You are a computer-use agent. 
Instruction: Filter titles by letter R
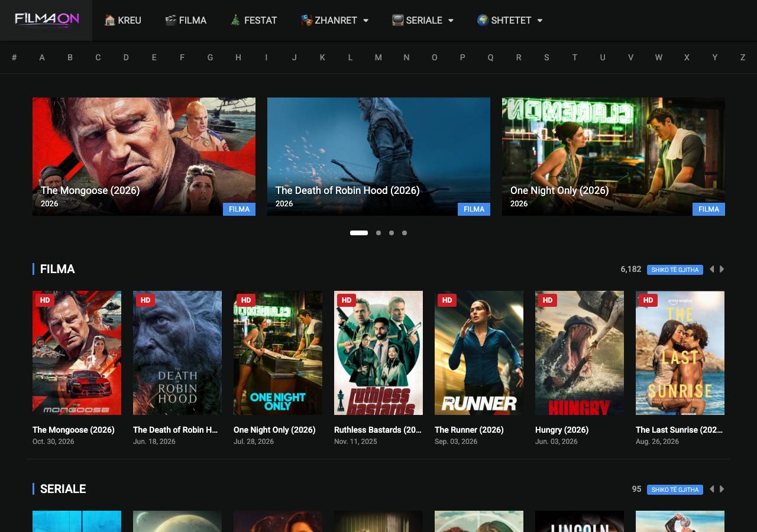519,57
